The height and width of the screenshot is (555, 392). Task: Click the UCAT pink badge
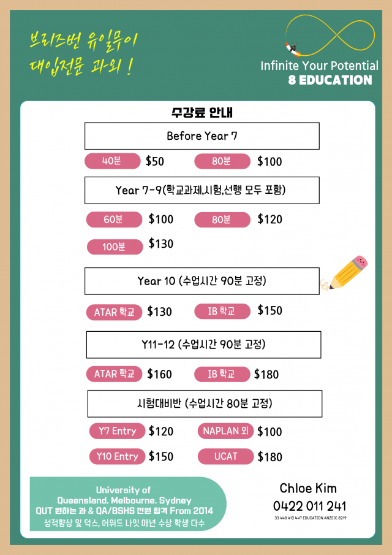click(225, 457)
